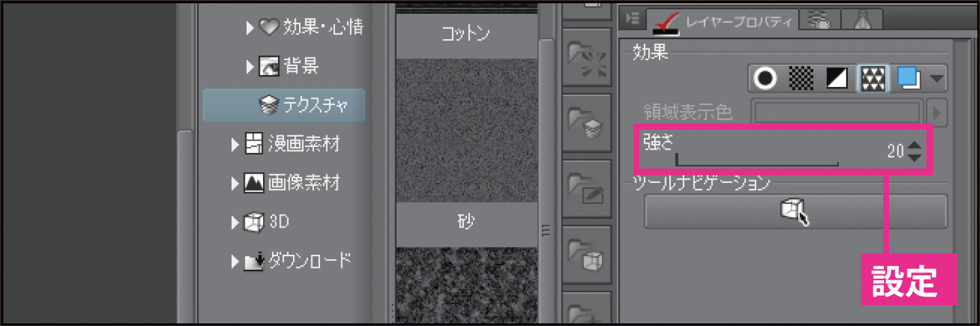980x326 pixels.
Task: Enable the Border effect circle icon
Action: click(x=764, y=79)
